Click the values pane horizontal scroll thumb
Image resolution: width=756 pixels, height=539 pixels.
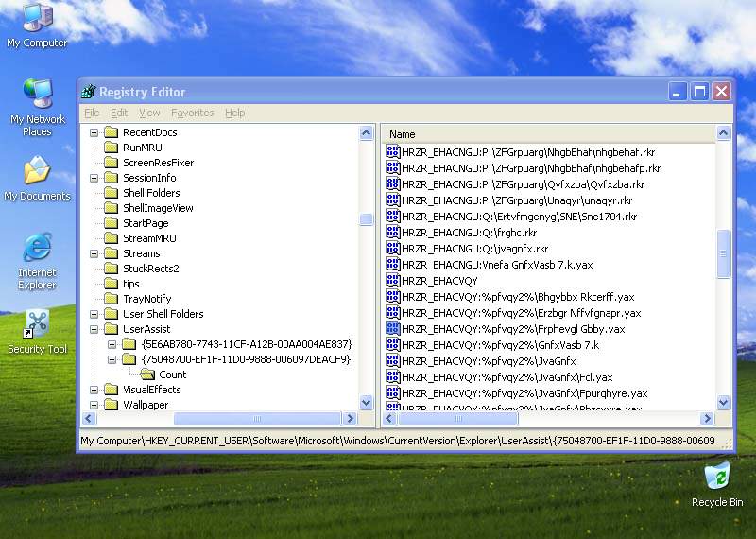click(458, 418)
